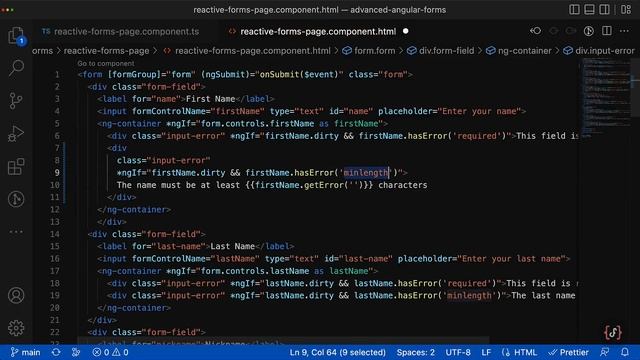
Task: Open the Extensions view
Action: [x=16, y=166]
